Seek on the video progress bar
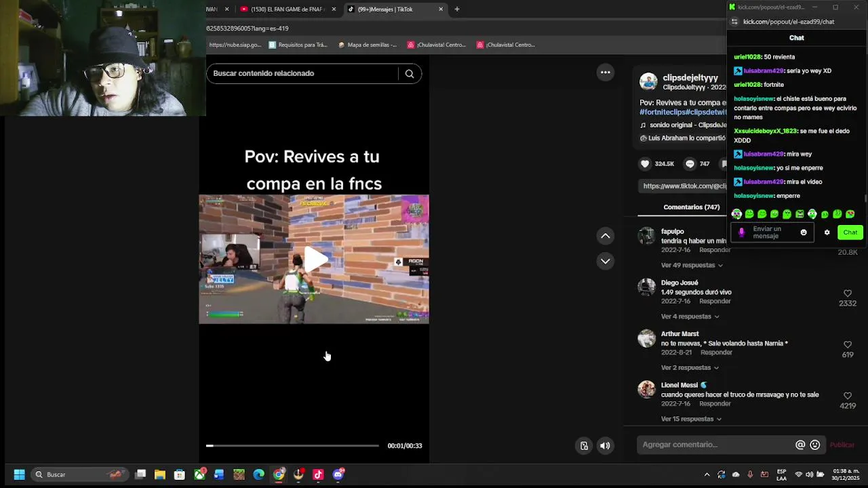This screenshot has height=488, width=868. (292, 445)
